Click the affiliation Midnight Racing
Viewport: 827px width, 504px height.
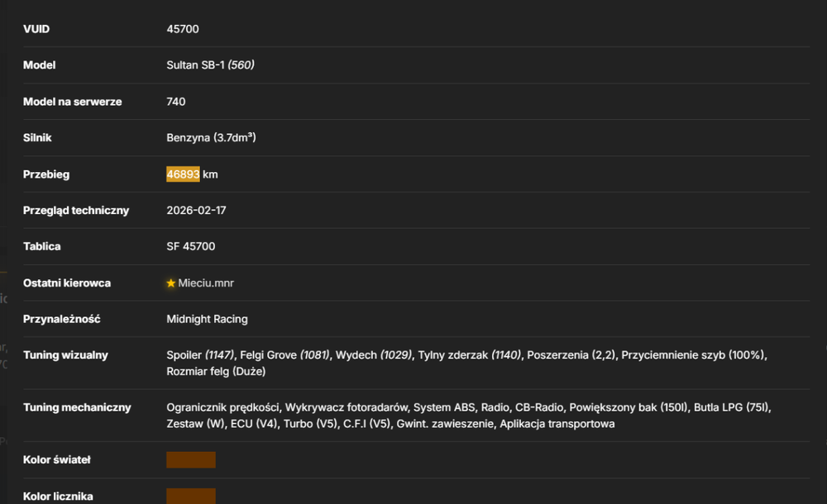[207, 319]
